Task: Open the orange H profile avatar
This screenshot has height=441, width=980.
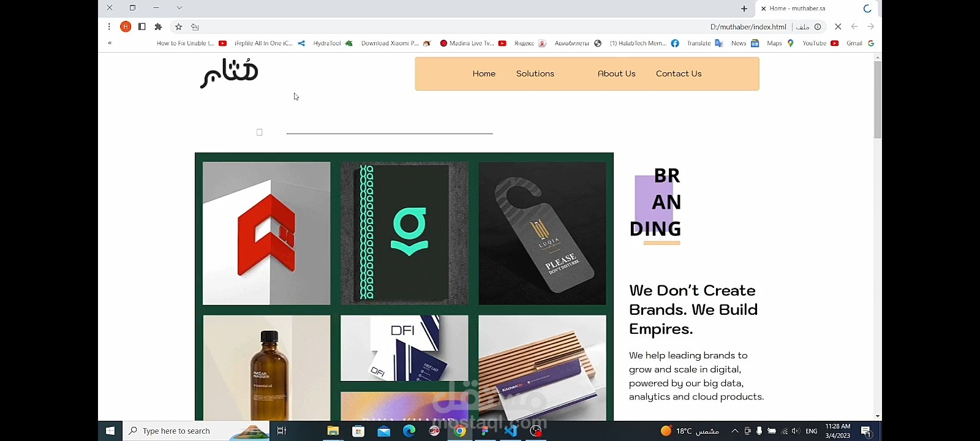Action: (126, 26)
